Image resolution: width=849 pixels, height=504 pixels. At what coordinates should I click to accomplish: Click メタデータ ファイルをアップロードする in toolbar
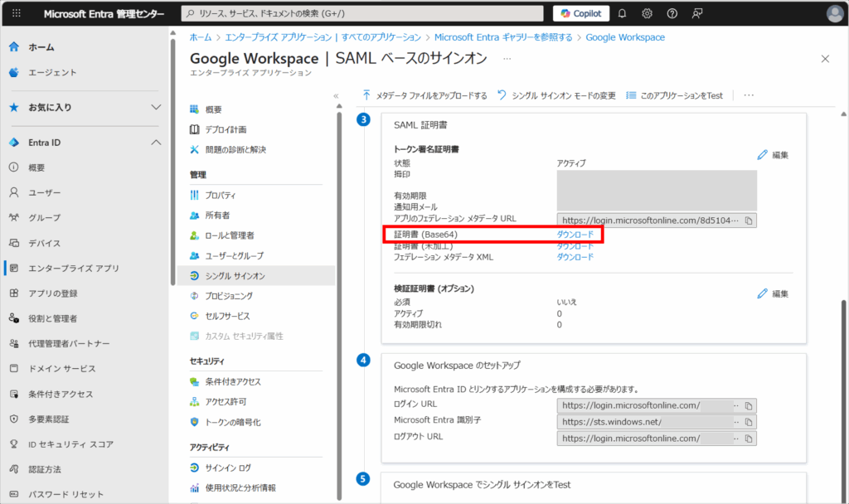click(424, 95)
